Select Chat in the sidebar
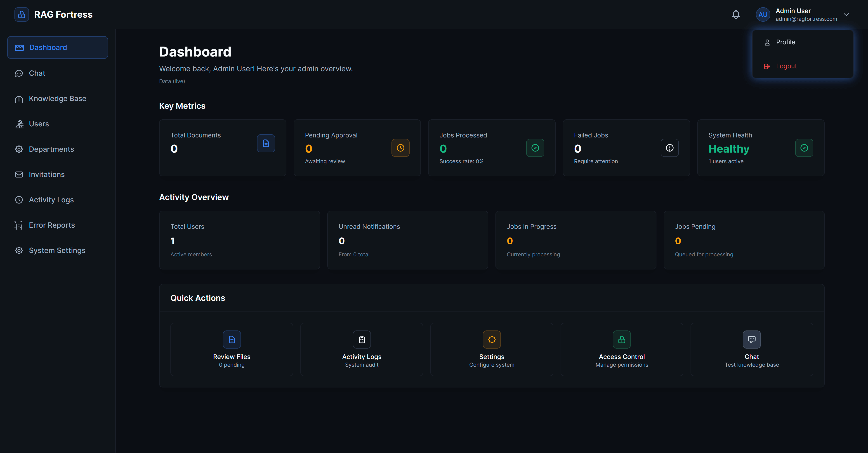Image resolution: width=868 pixels, height=453 pixels. point(37,73)
